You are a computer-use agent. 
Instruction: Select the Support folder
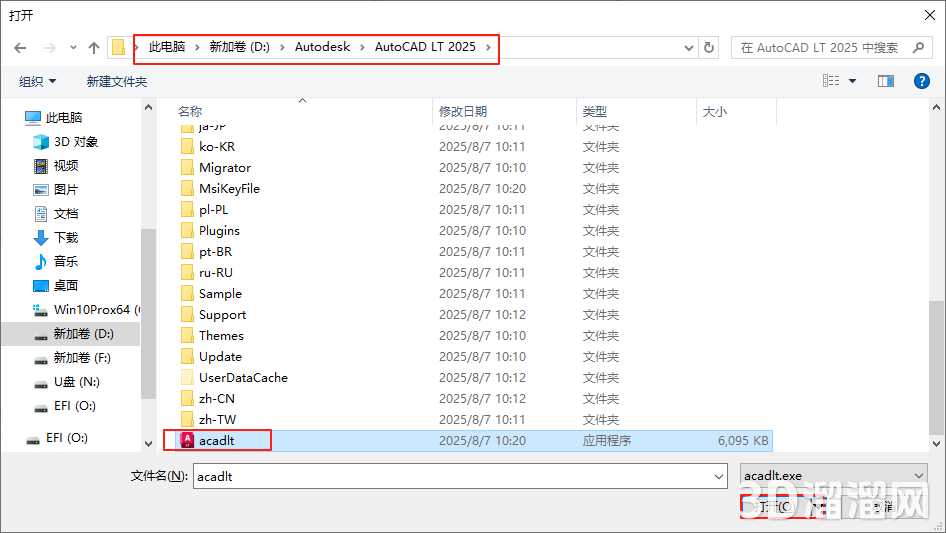tap(222, 314)
